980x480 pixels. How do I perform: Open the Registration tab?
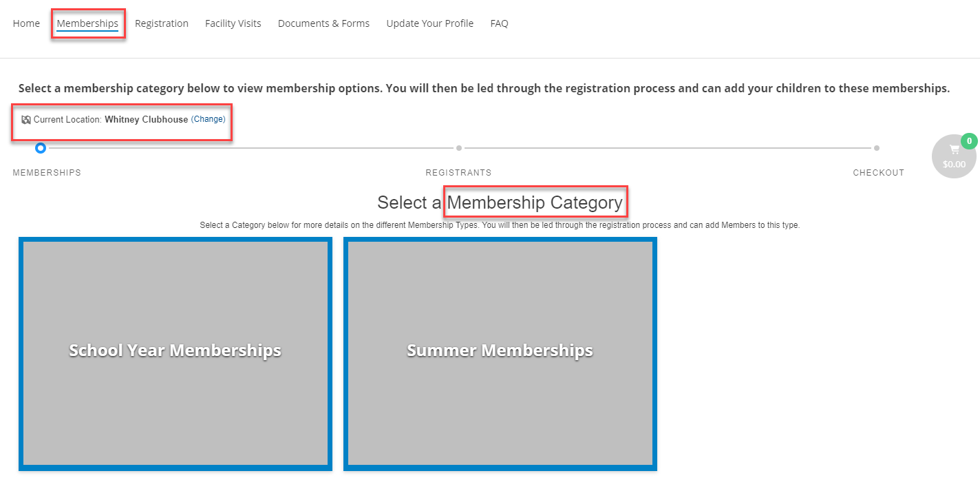162,23
